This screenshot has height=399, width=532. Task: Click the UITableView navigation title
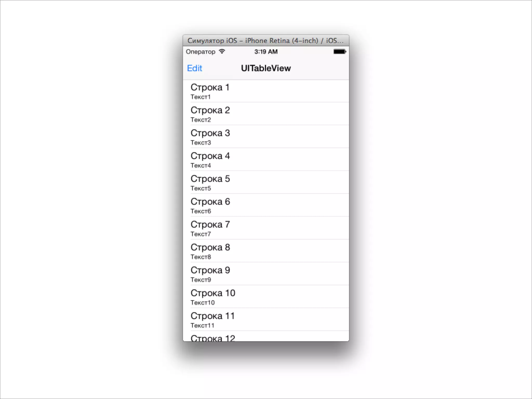click(x=266, y=68)
